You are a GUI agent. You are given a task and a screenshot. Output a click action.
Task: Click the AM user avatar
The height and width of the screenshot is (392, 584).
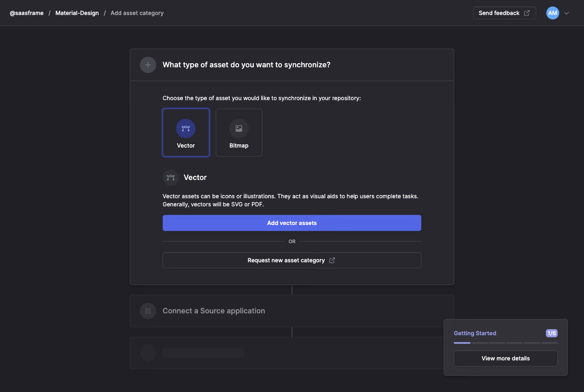coord(553,13)
